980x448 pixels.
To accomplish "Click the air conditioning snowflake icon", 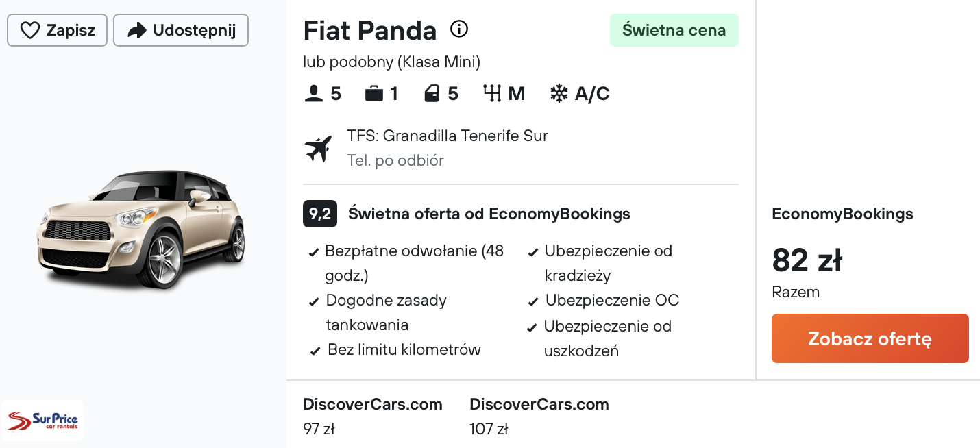I will point(559,93).
